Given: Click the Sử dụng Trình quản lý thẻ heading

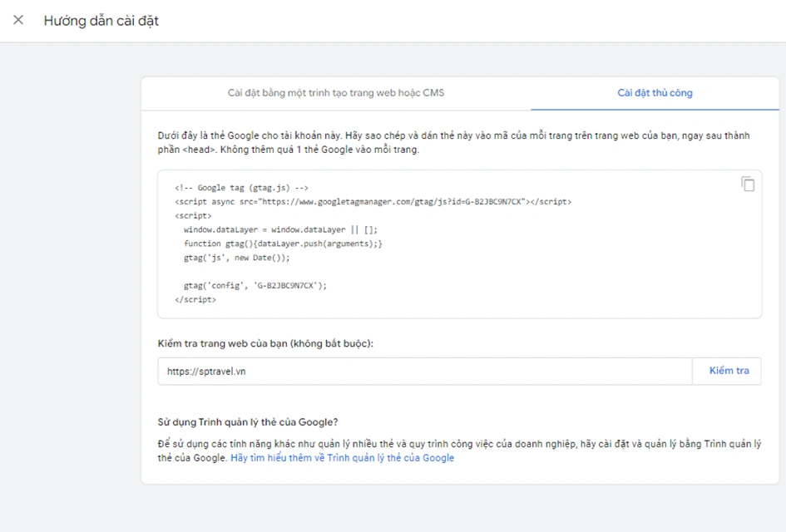Looking at the screenshot, I should [x=248, y=422].
